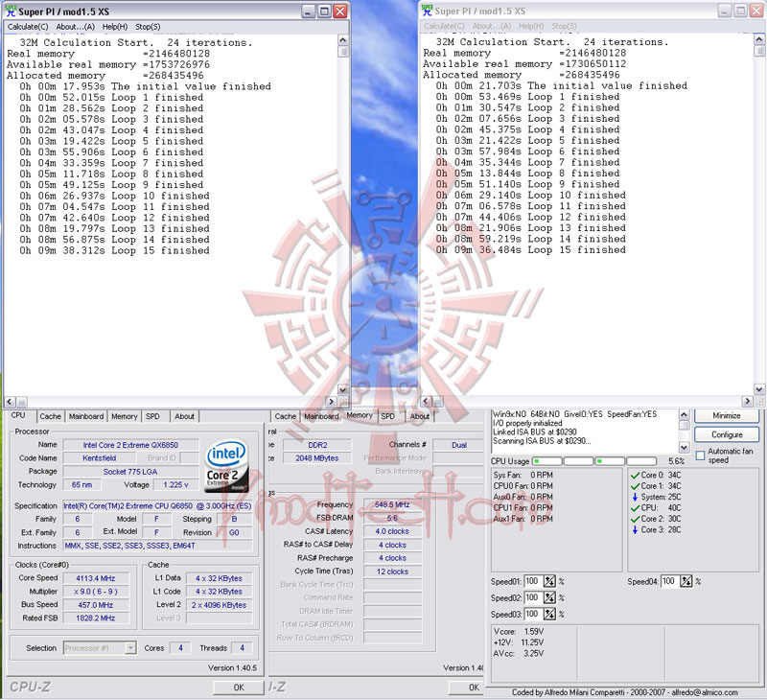
Task: Select Loop 15 finished line in left Super PI
Action: (114, 250)
